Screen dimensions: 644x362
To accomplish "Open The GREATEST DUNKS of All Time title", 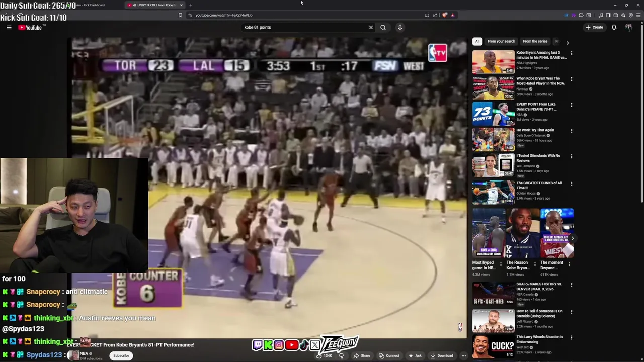I will [x=539, y=185].
